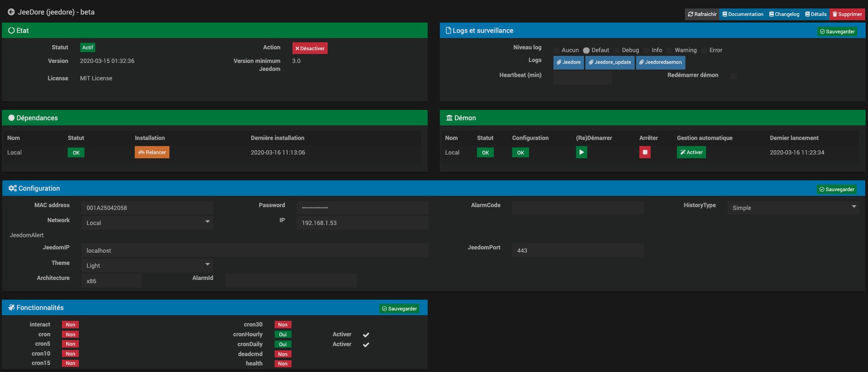Delete the plugin with Supprimer

coord(847,14)
